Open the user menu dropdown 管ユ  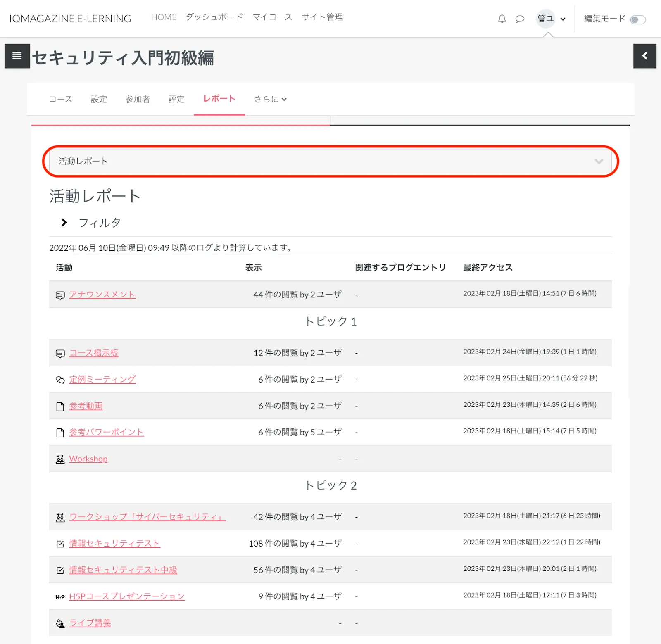(x=551, y=19)
